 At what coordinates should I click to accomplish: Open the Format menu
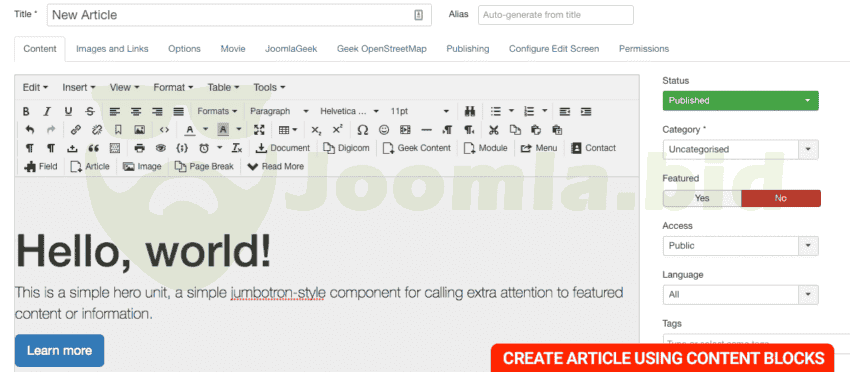tap(173, 87)
